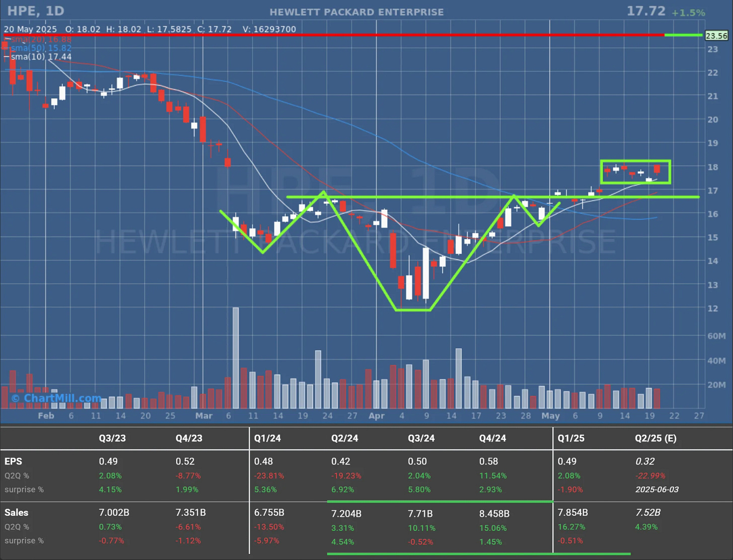
Task: Click the 15.06% Sales Q2Q change
Action: [x=493, y=528]
